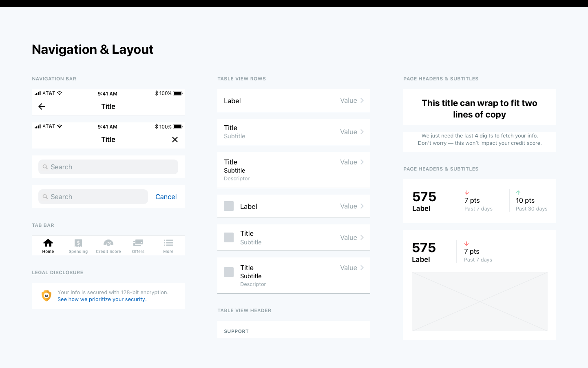588x368 pixels.
Task: Open 'See how we prioritize your security' link
Action: [102, 299]
